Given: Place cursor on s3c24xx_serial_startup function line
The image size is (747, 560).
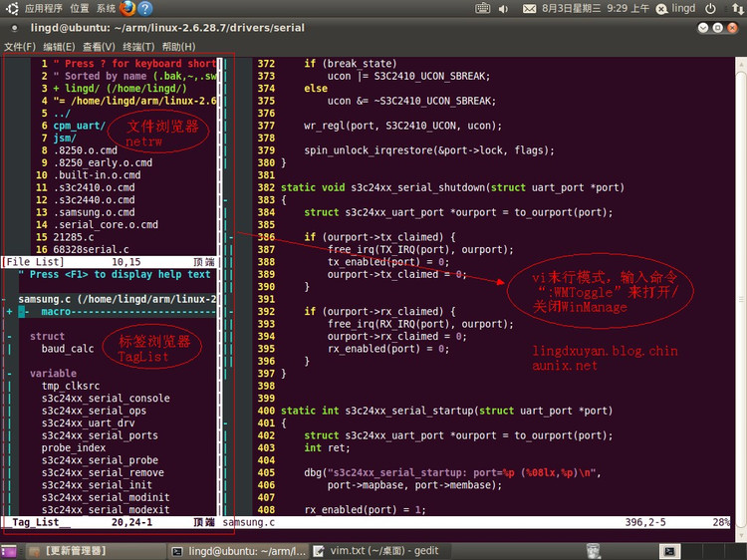Looking at the screenshot, I should click(x=447, y=411).
